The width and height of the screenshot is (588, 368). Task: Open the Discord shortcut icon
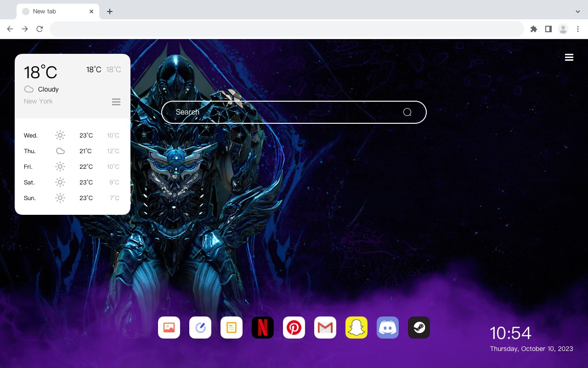coord(388,328)
